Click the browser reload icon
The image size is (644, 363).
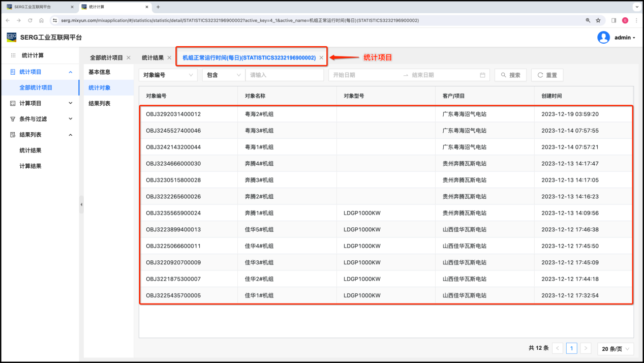tap(30, 20)
